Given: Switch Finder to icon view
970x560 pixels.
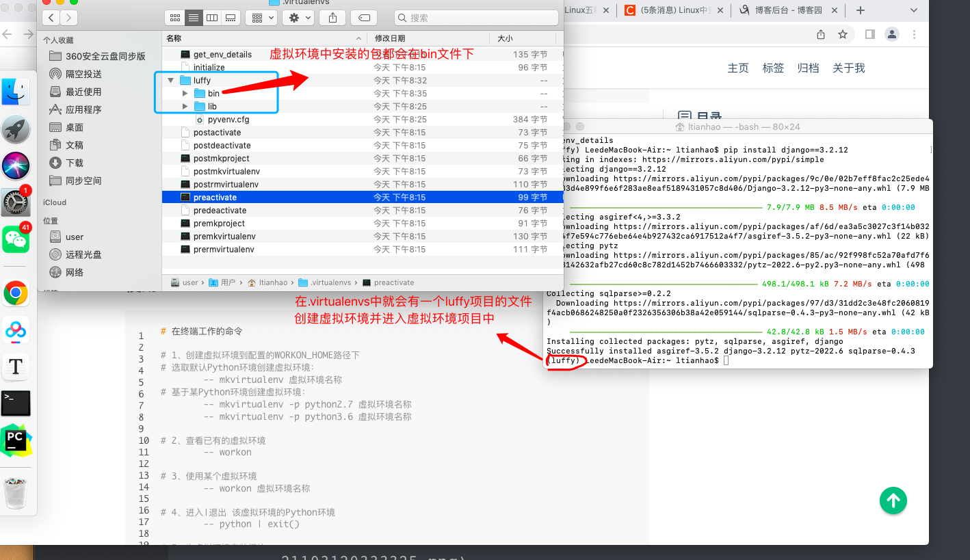Looking at the screenshot, I should [x=174, y=18].
